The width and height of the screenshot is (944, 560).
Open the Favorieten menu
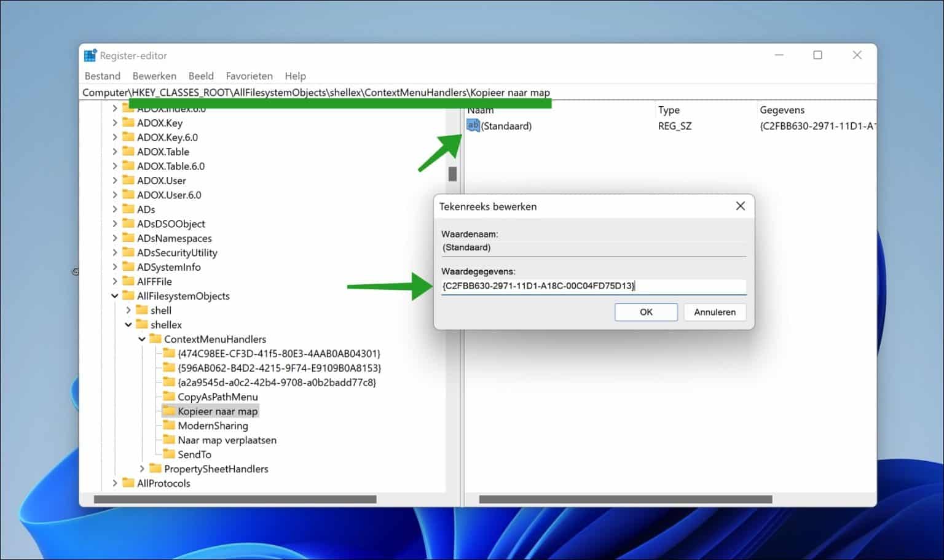click(x=249, y=76)
